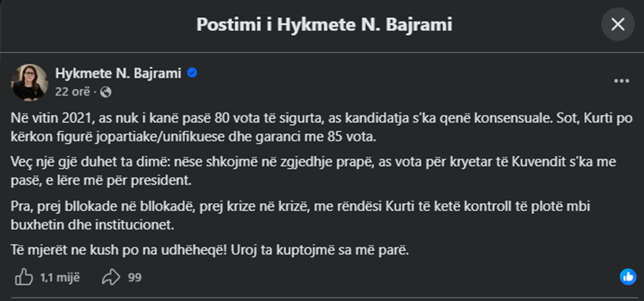Close the post dialog with the X
This screenshot has width=644, height=301.
618,24
